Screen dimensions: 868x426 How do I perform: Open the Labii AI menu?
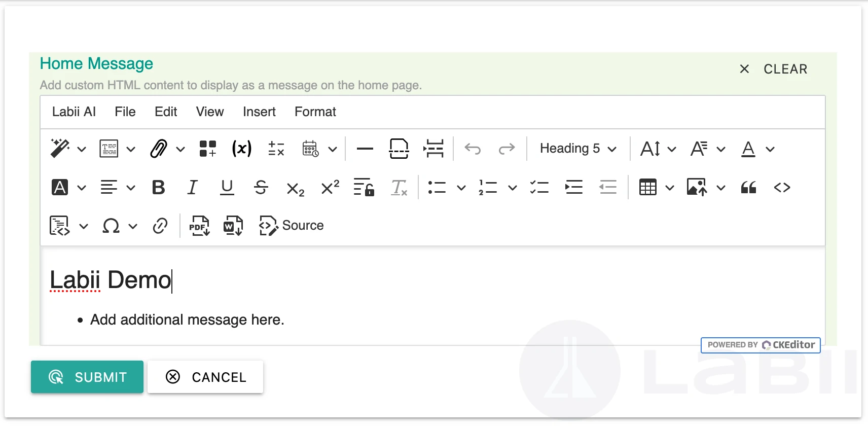pyautogui.click(x=74, y=112)
